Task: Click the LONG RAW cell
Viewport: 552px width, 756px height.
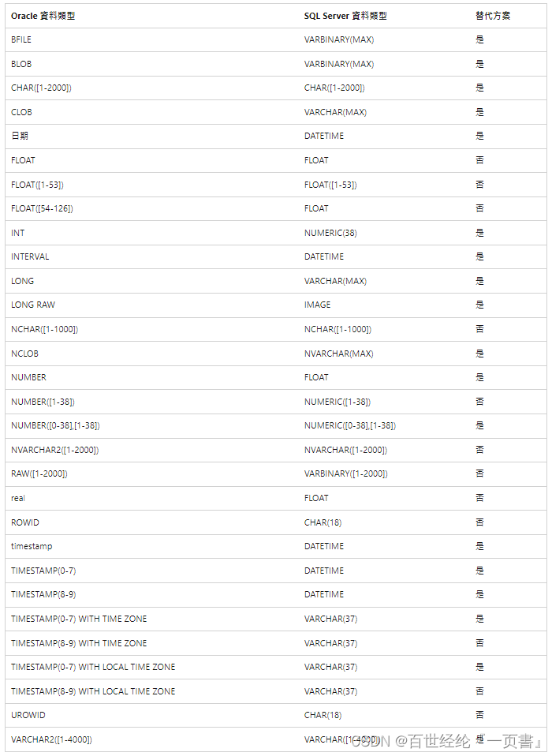Action: pyautogui.click(x=33, y=305)
